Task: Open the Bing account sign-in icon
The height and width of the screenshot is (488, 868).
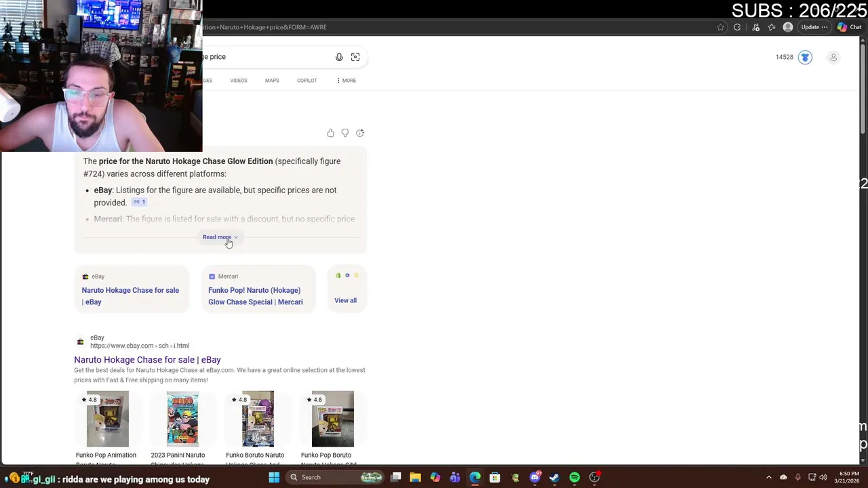Action: (833, 57)
